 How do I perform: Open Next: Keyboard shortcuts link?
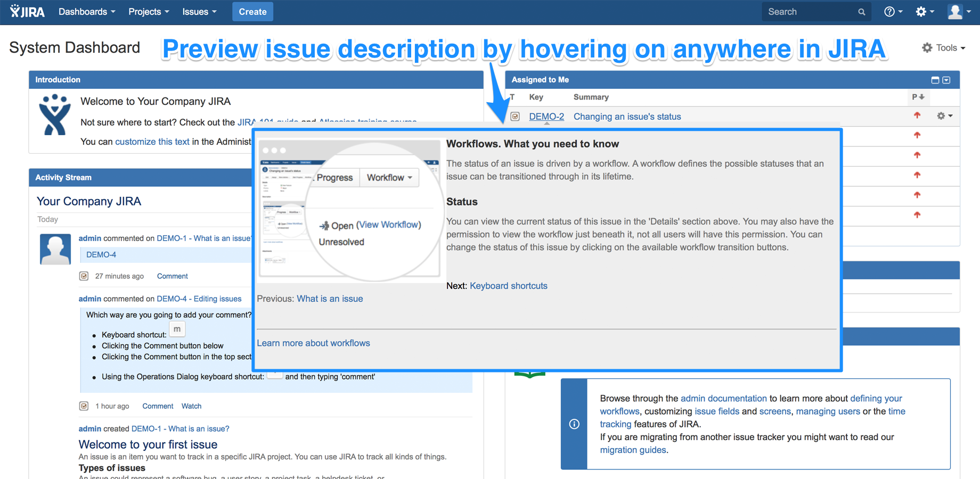pyautogui.click(x=508, y=286)
